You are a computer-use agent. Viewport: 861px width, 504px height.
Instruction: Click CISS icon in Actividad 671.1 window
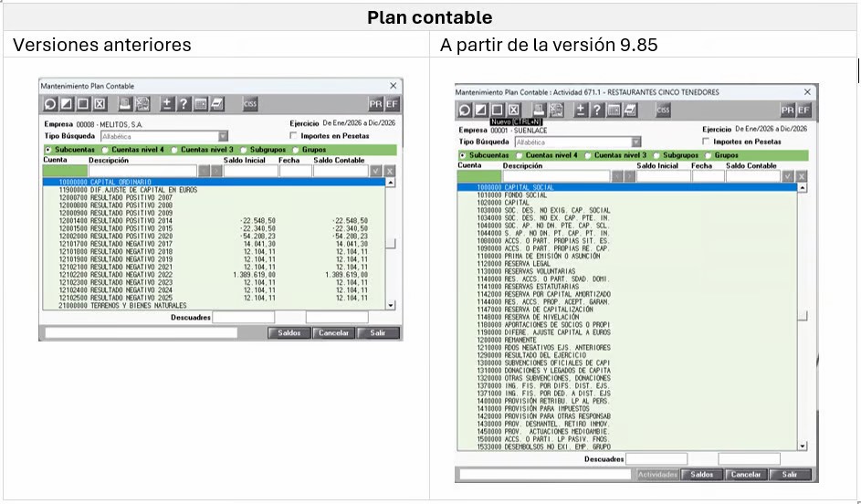[x=663, y=110]
